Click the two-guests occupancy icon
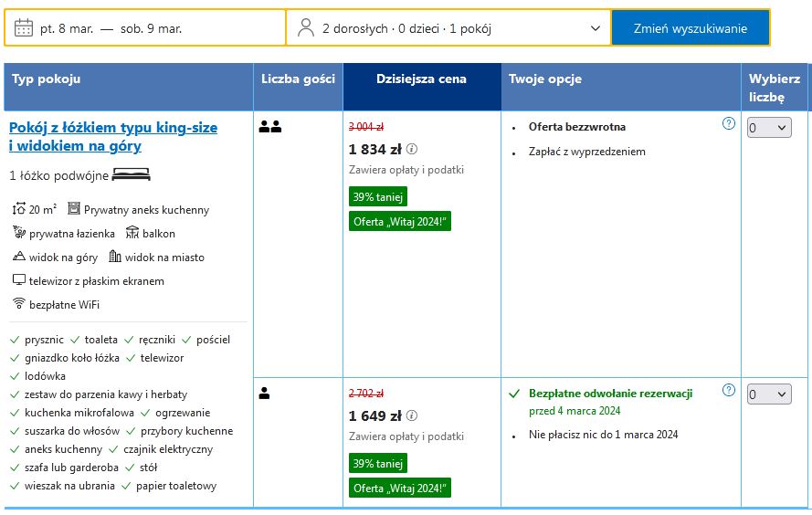 click(269, 128)
